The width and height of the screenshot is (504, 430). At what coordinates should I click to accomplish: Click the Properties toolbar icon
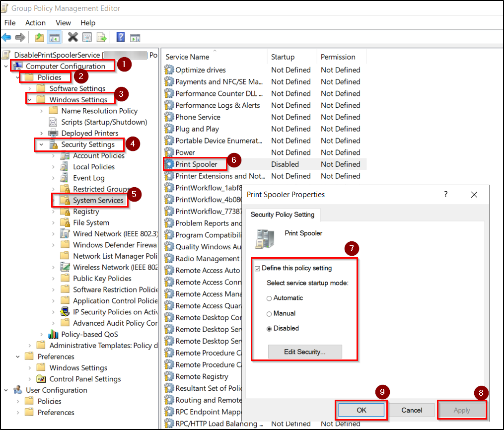87,38
